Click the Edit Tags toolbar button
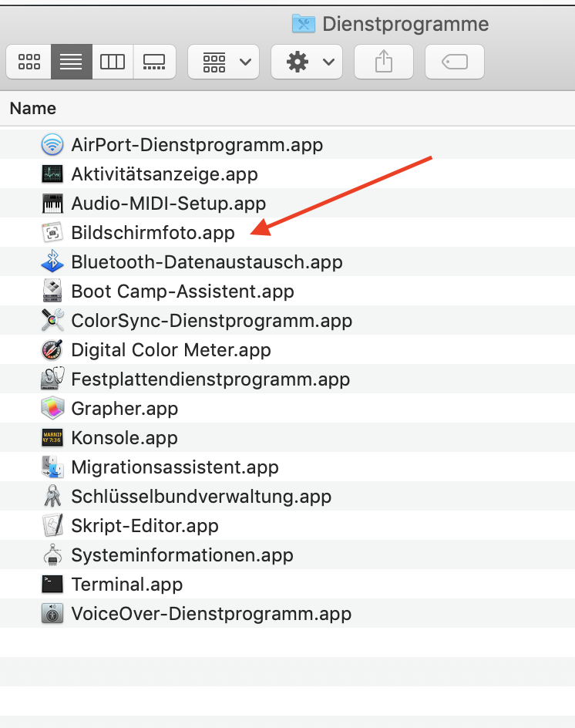This screenshot has width=575, height=728. tap(455, 62)
